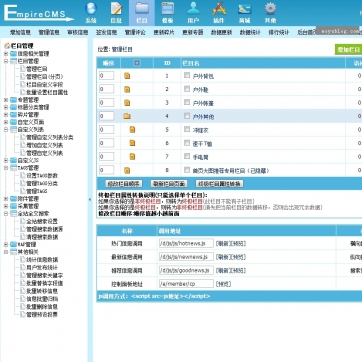Open 排行统计 in the secondary menu bar

[279, 32]
